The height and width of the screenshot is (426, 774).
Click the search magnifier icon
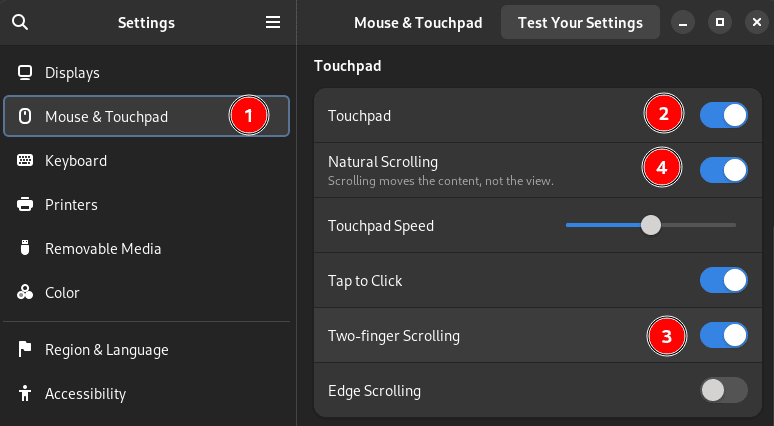20,22
